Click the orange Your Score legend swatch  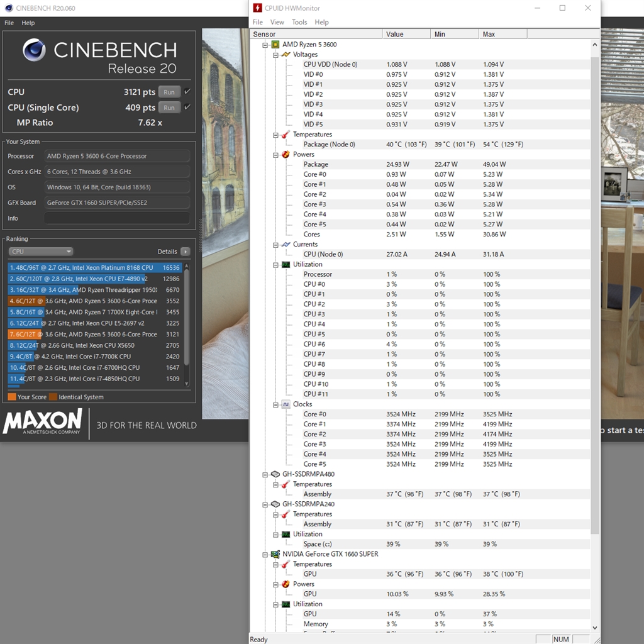pos(12,397)
